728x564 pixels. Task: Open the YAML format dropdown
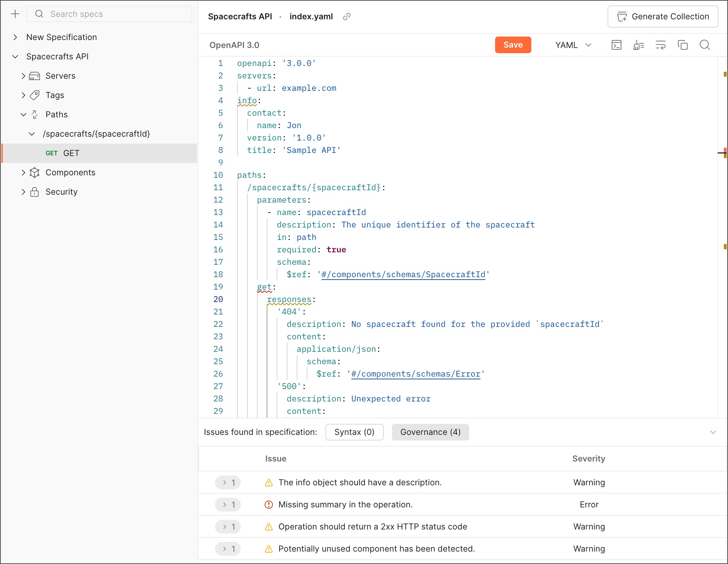click(573, 45)
